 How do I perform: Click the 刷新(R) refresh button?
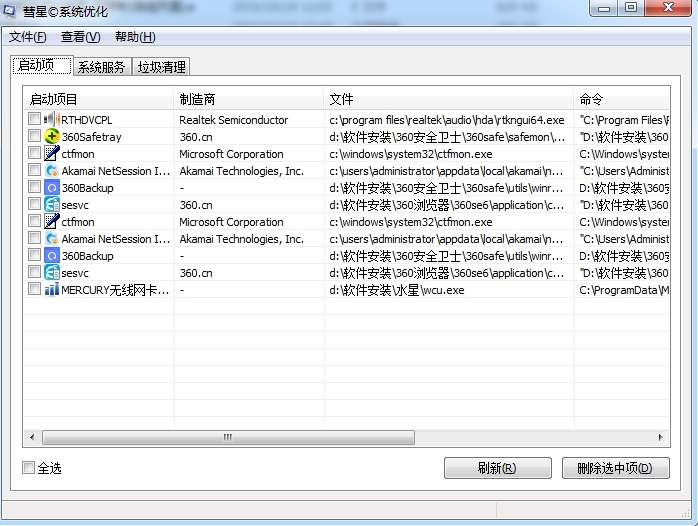(x=498, y=468)
